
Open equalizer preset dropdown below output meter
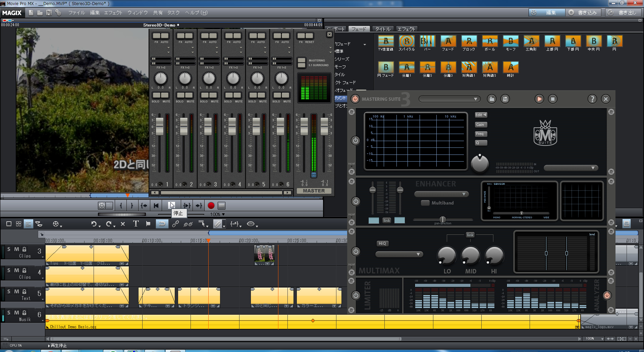(571, 168)
